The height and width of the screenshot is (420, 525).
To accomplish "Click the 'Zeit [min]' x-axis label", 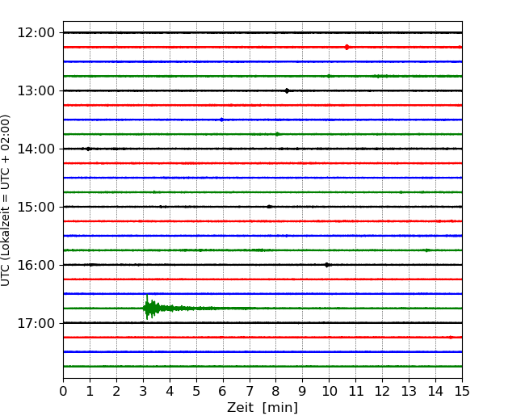I will click(262, 408).
